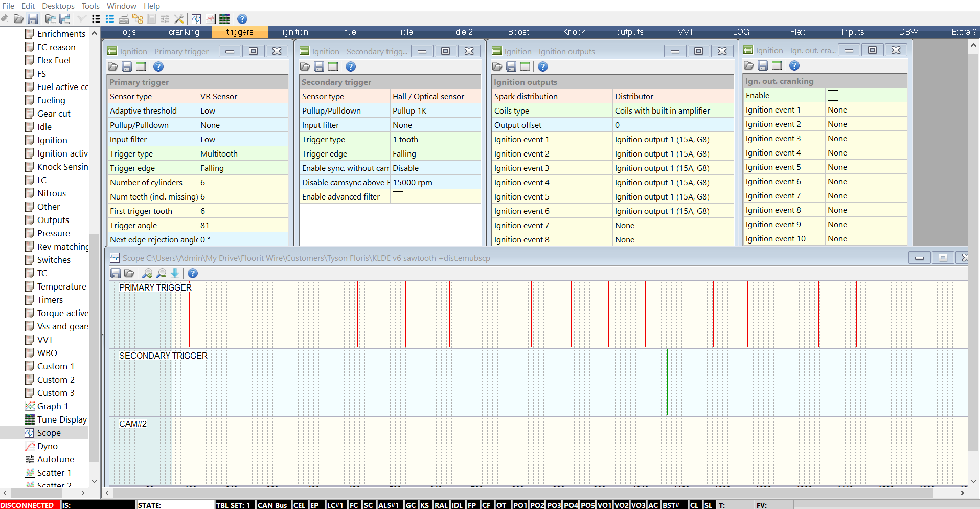Open the Desktops menu
The height and width of the screenshot is (509, 980).
58,6
